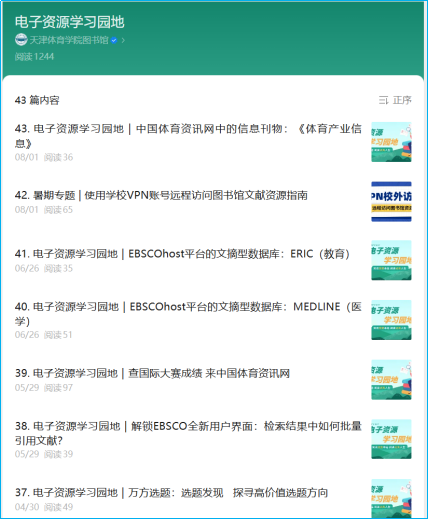Click the VPN校外访问 thumbnail image

[x=391, y=201]
